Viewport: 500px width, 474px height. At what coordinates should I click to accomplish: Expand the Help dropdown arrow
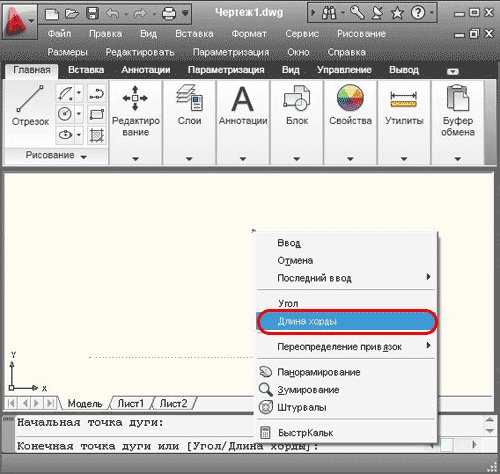coord(432,13)
